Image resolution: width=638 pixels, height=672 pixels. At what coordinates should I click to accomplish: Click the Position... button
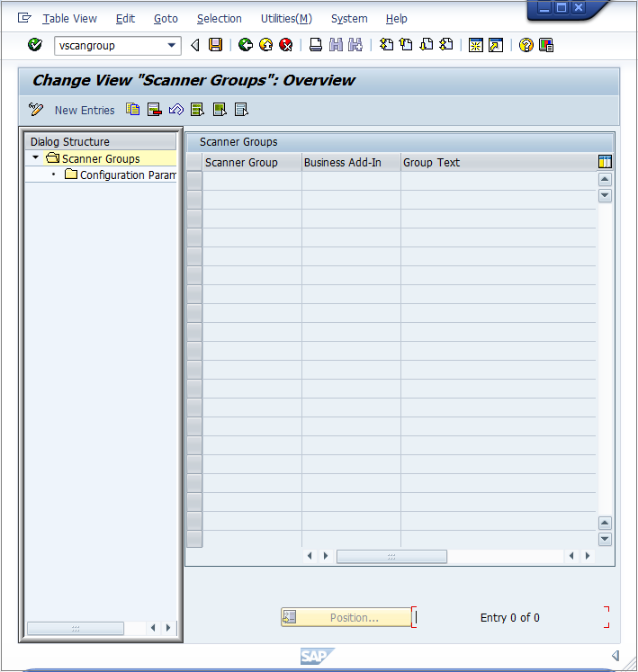tap(346, 617)
